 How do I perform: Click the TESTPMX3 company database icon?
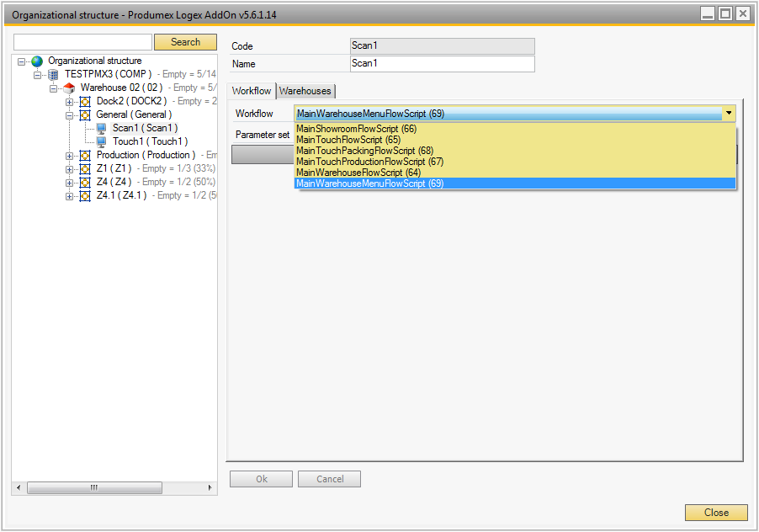click(53, 75)
